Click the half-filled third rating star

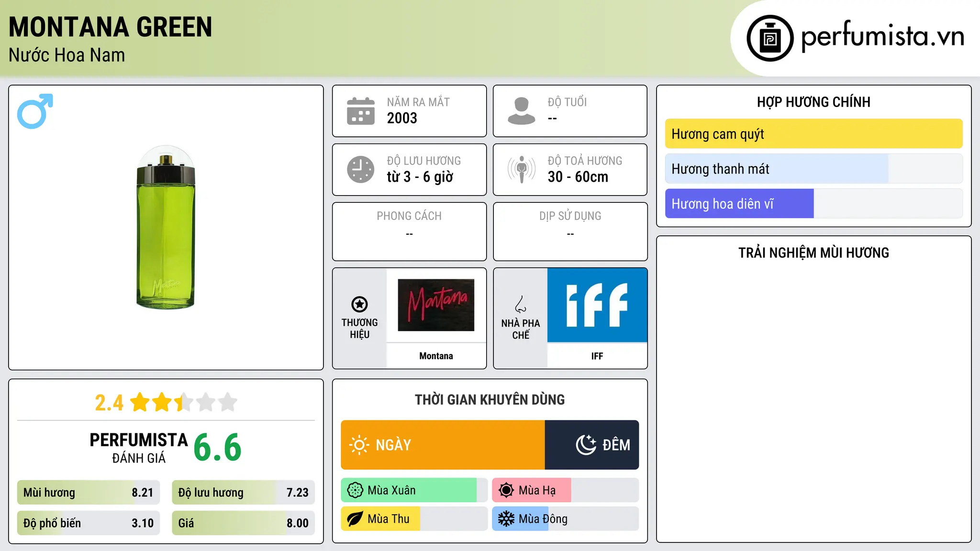(x=184, y=402)
